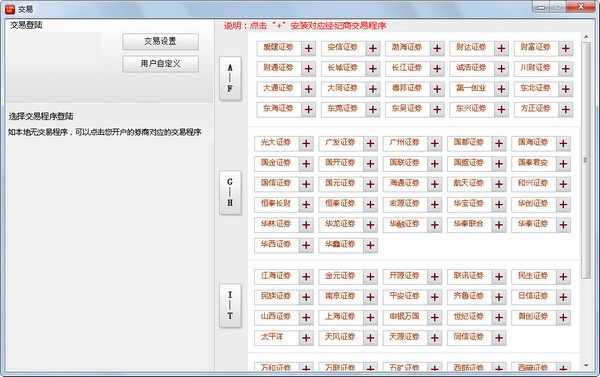Click the broker list vertical scrollbar thumb
600x377 pixels.
click(x=586, y=160)
